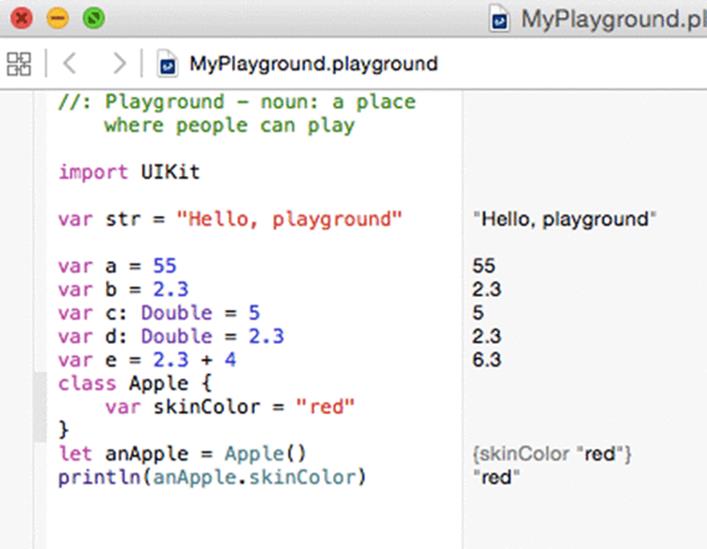707x549 pixels.
Task: Open the related items grid icon
Action: click(x=19, y=64)
